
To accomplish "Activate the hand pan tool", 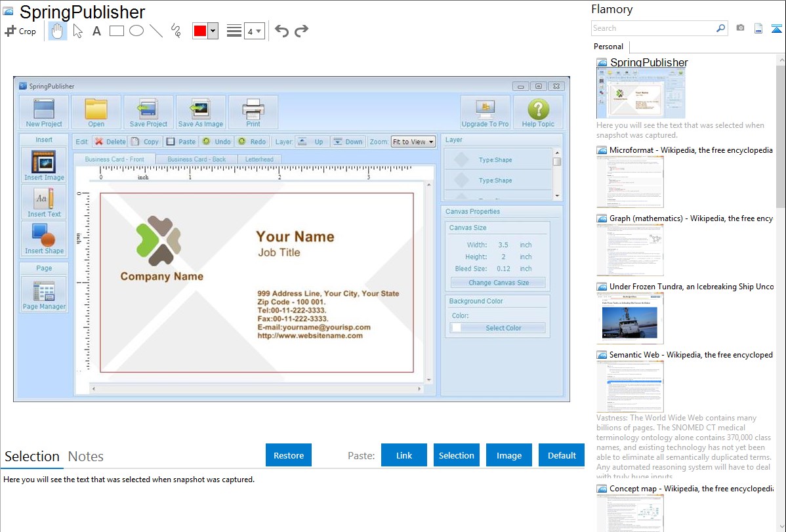I will click(x=58, y=31).
